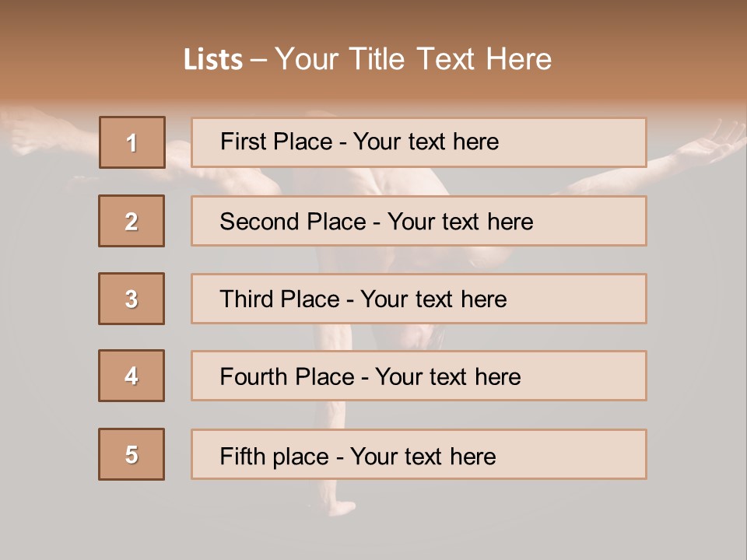This screenshot has width=747, height=560.
Task: Select the number 2 box
Action: 132,220
